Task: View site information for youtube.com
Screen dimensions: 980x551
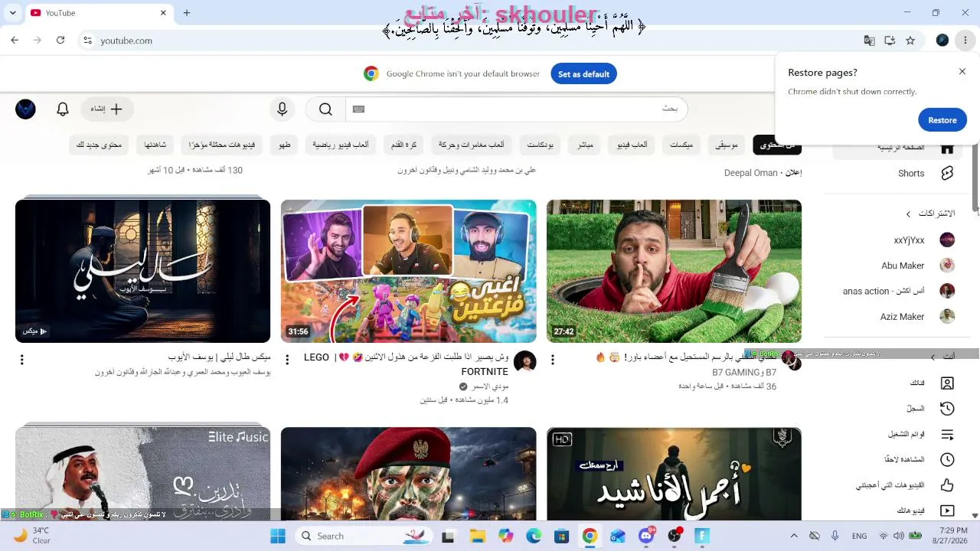Action: (x=87, y=41)
